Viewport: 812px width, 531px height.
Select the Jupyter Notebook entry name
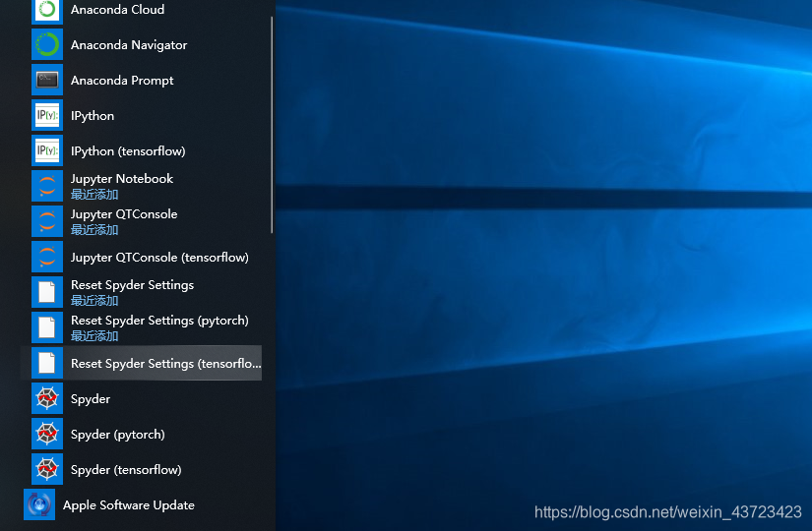pos(122,179)
